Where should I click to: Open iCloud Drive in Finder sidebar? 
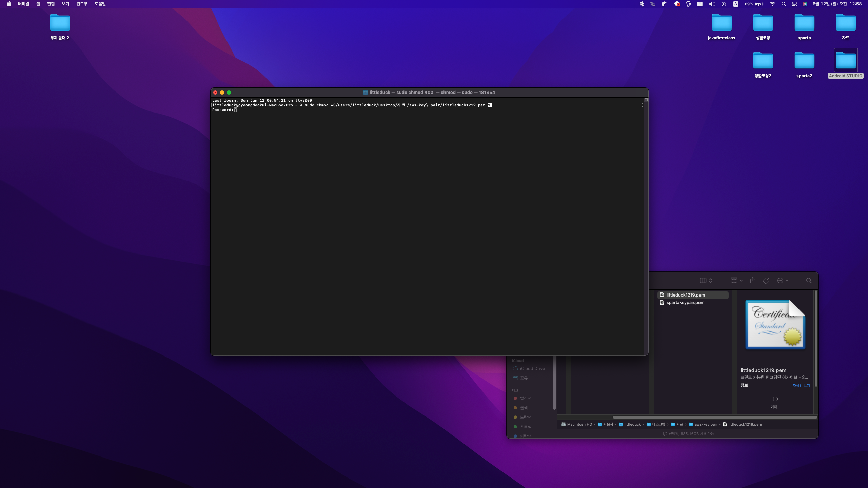[x=529, y=368]
